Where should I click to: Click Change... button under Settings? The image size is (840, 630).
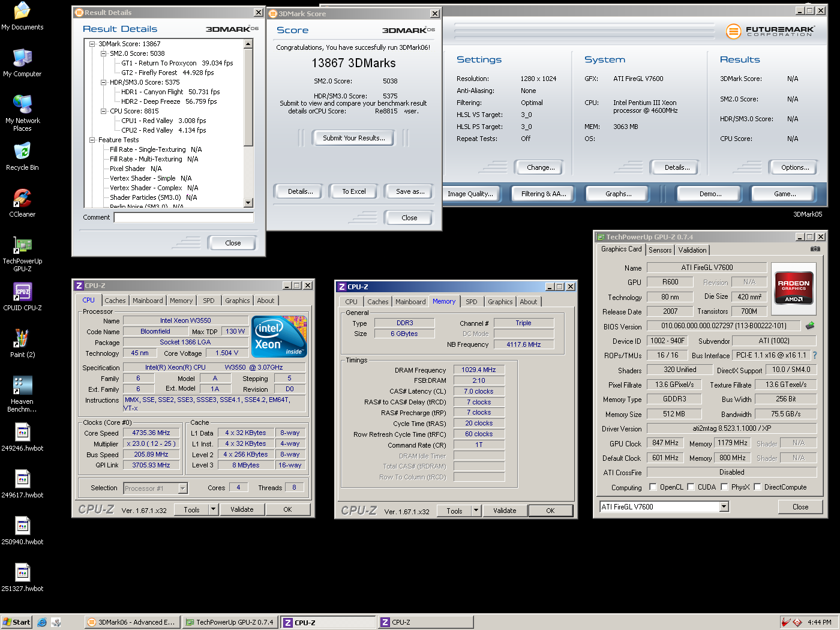pyautogui.click(x=540, y=167)
